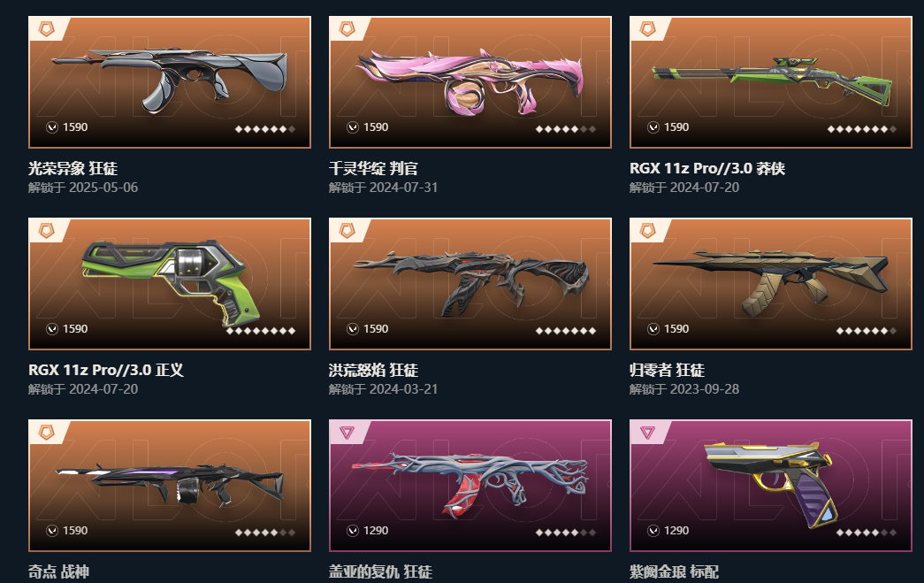Select the pink 千灵华绽 判官 skin image

click(470, 81)
